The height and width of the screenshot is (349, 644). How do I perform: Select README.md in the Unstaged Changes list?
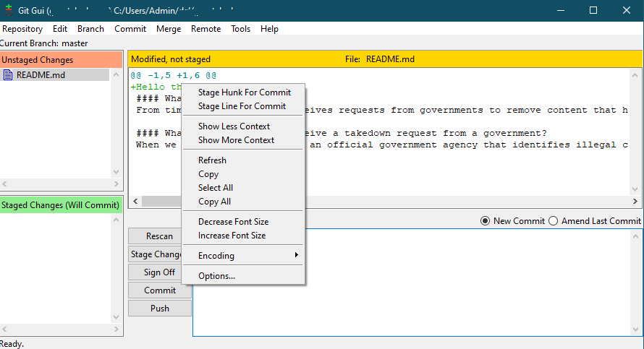pos(55,74)
